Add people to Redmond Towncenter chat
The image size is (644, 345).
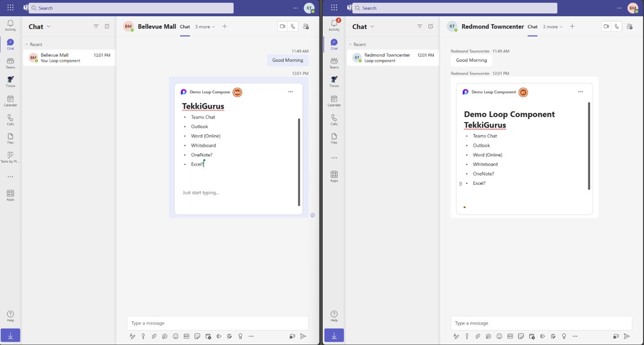(630, 26)
